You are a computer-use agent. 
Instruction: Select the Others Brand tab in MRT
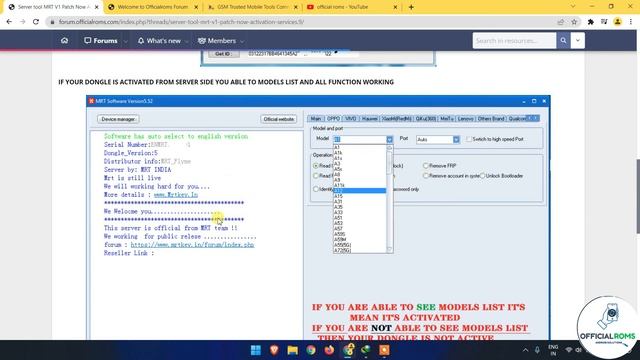pos(491,118)
